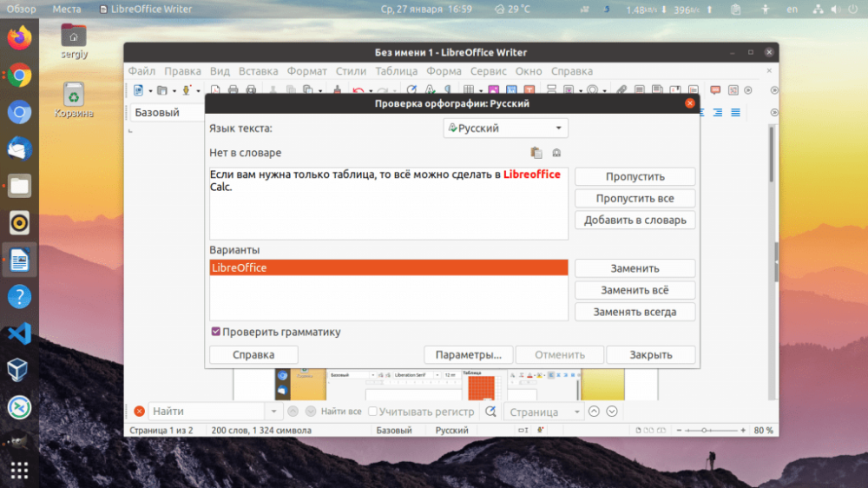The height and width of the screenshot is (488, 868).
Task: Click the undo arrow in toolbar
Action: [x=358, y=89]
